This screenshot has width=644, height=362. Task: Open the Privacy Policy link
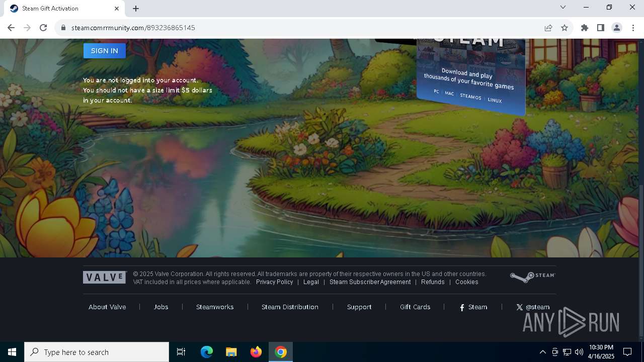274,282
